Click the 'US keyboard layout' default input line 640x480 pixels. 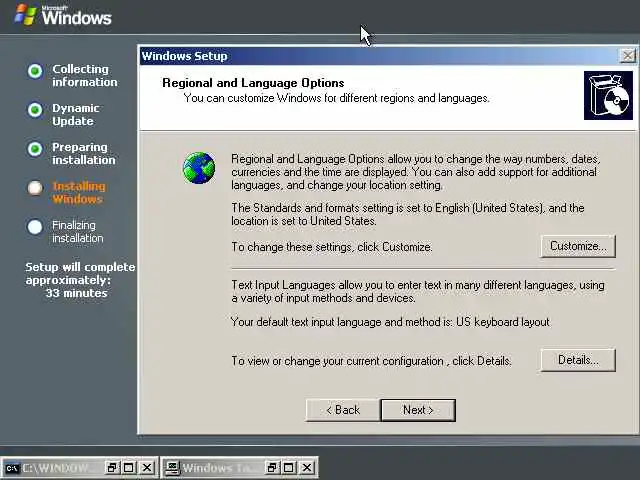coord(391,322)
